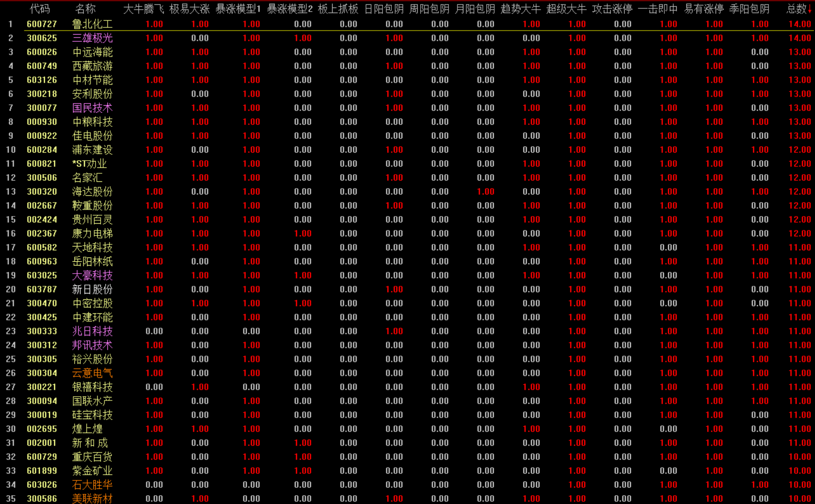
Task: Select stock name 贵州百灵
Action: tap(92, 219)
